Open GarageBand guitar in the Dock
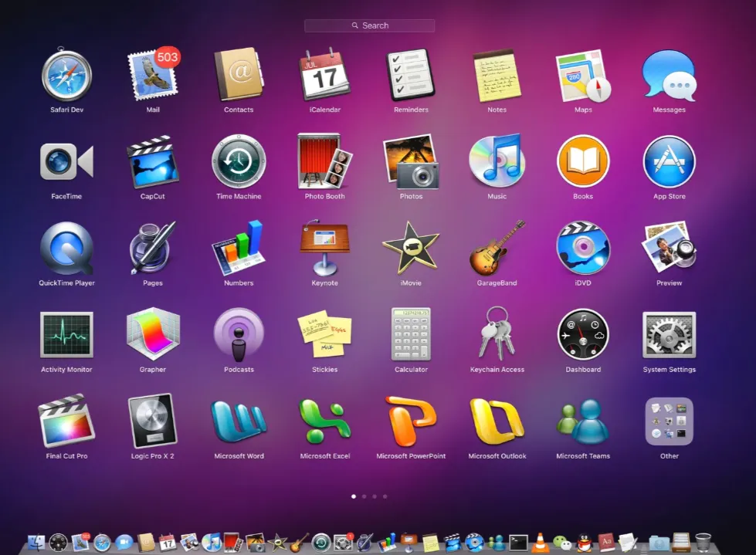 300,543
